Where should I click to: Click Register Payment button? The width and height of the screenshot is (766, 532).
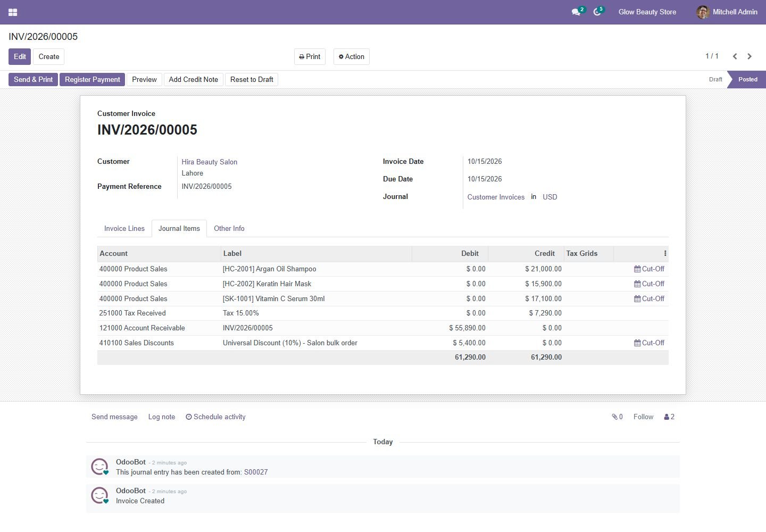point(93,80)
